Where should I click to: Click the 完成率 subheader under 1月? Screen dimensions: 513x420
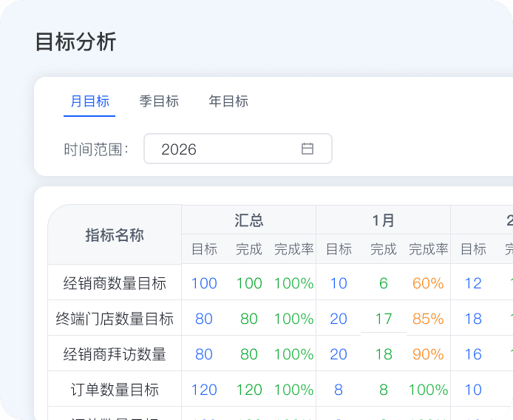(428, 249)
